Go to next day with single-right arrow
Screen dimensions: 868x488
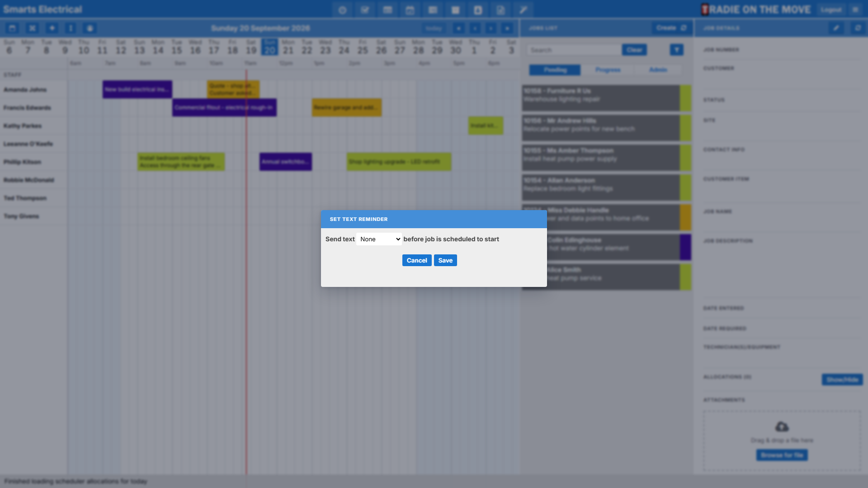[491, 28]
